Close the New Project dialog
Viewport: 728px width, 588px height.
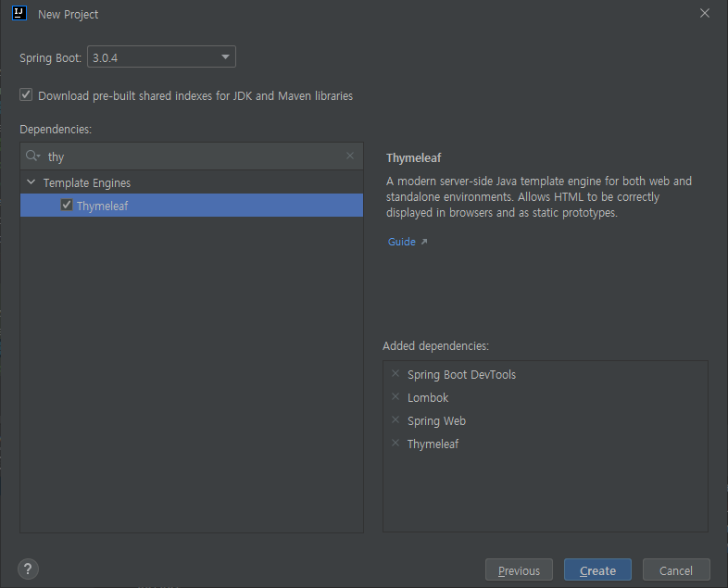pyautogui.click(x=704, y=14)
